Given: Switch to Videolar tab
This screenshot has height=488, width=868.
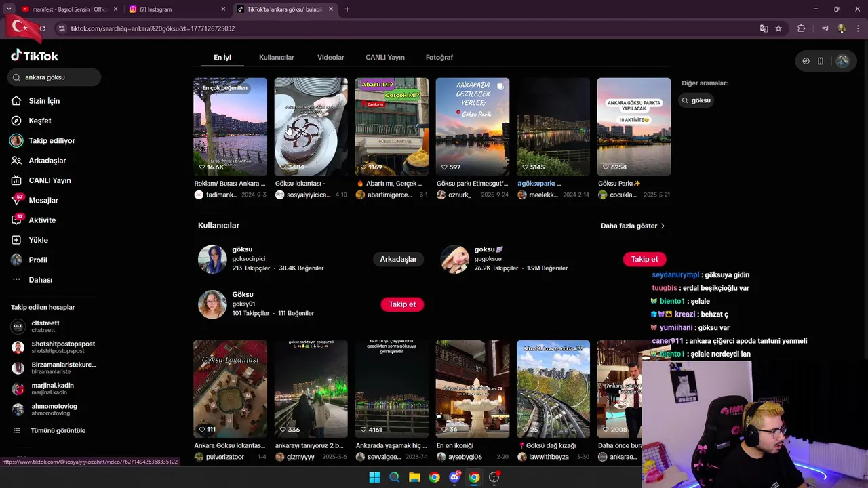Looking at the screenshot, I should click(x=331, y=58).
